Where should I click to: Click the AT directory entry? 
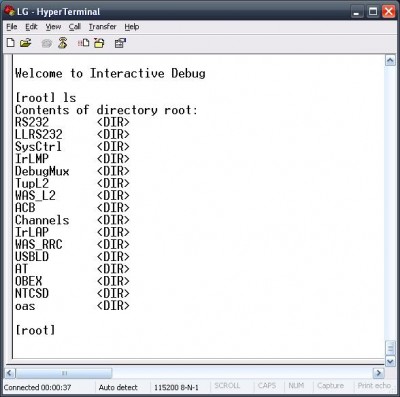tap(22, 269)
